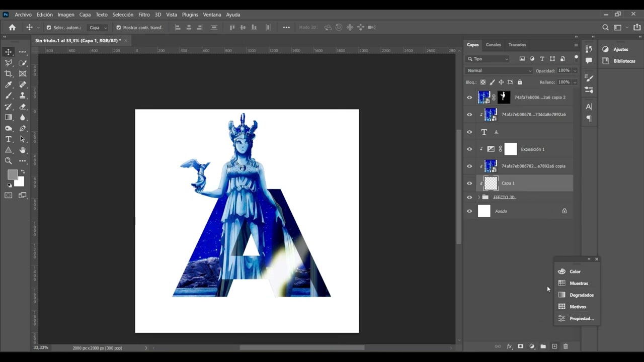Add new adjustment layer icon
Image resolution: width=644 pixels, height=362 pixels.
[532, 346]
